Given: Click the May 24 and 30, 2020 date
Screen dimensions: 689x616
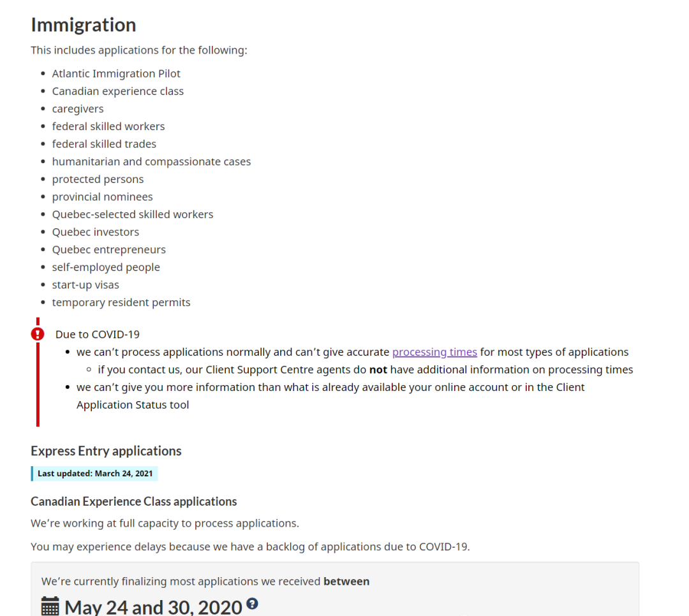Looking at the screenshot, I should 153,606.
